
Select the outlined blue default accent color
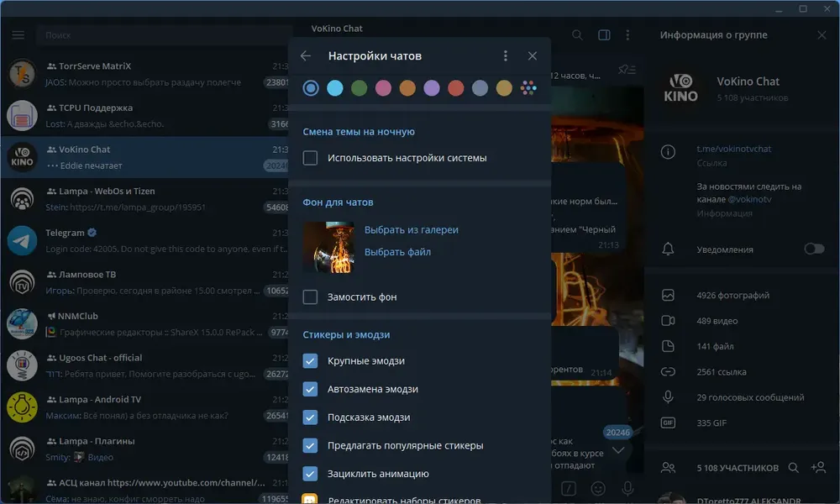(x=311, y=88)
